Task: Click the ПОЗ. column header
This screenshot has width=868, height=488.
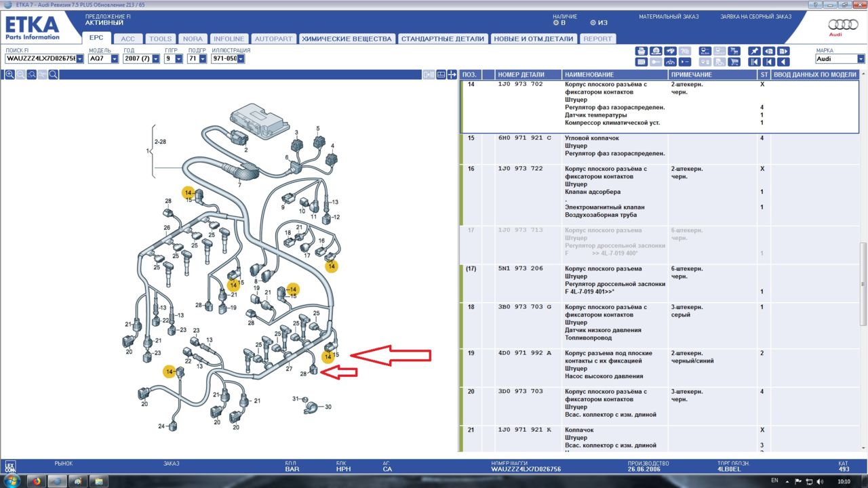Action: [470, 75]
